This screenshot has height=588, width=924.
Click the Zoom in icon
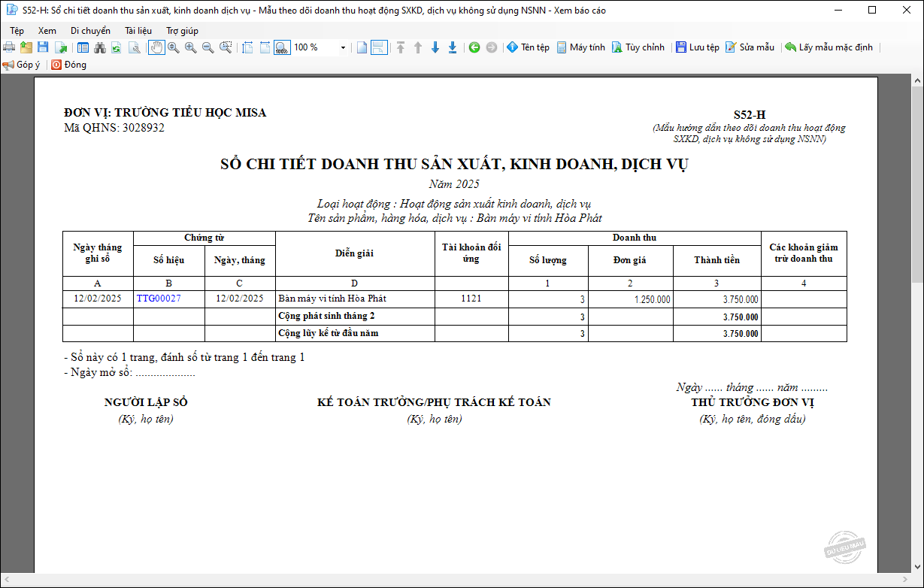point(191,47)
